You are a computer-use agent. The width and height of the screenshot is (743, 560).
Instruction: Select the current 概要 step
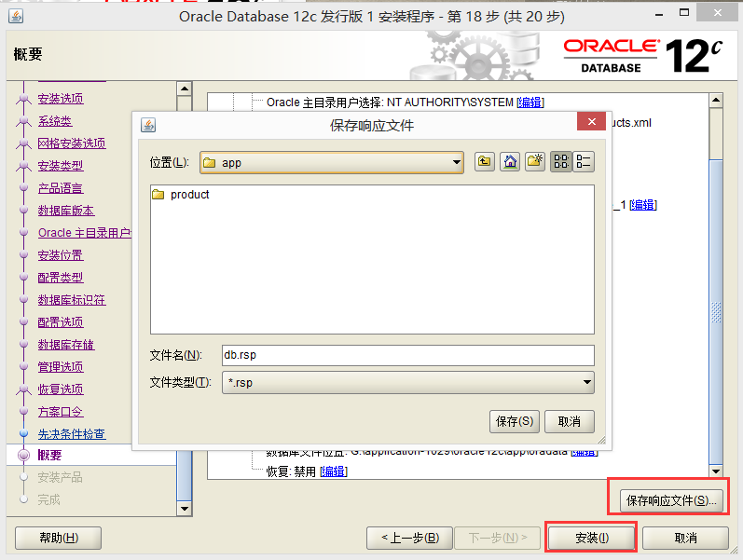[49, 456]
